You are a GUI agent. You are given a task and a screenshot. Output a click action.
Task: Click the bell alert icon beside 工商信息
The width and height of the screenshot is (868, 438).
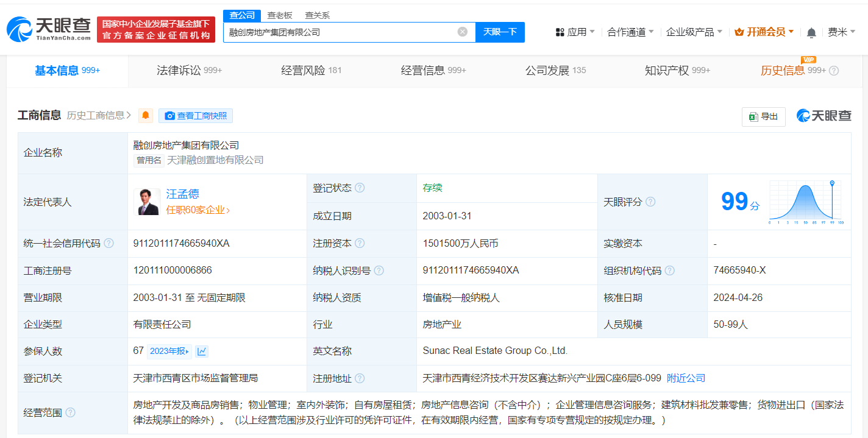point(145,116)
